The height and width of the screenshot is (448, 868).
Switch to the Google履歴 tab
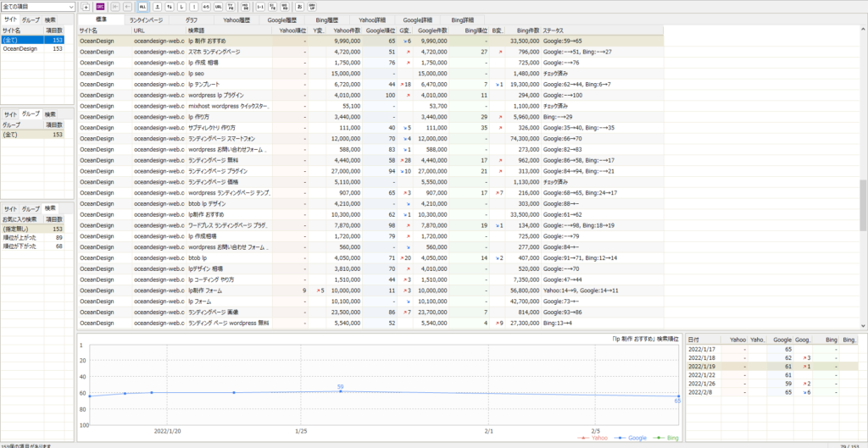281,20
